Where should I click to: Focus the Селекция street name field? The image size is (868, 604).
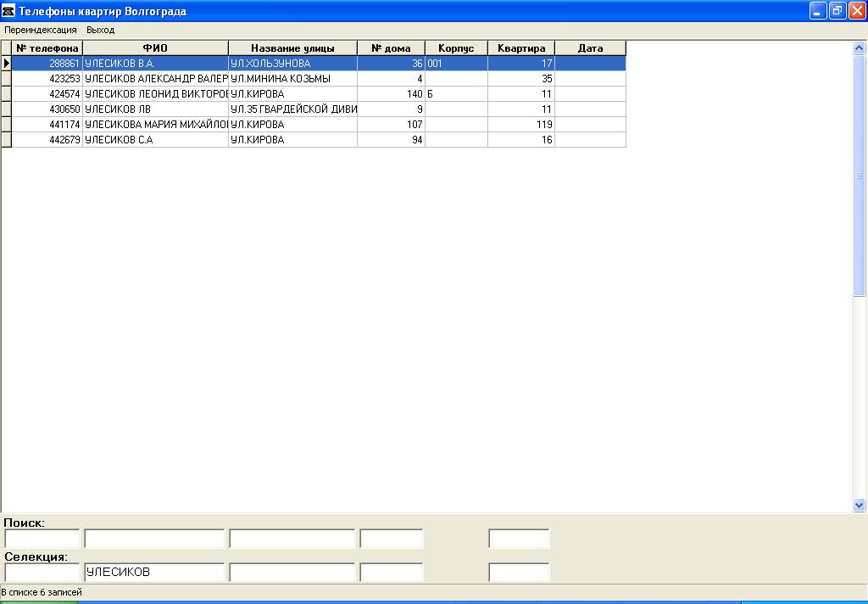(x=292, y=573)
